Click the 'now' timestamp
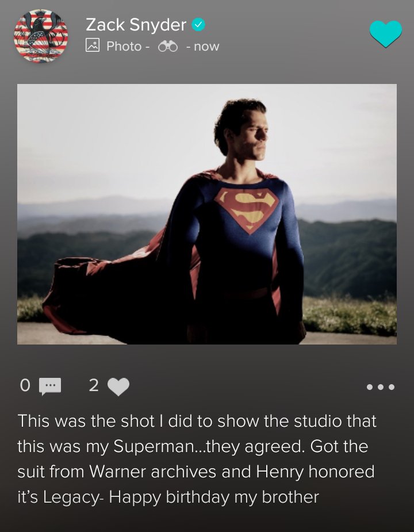This screenshot has width=414, height=532. (x=206, y=47)
